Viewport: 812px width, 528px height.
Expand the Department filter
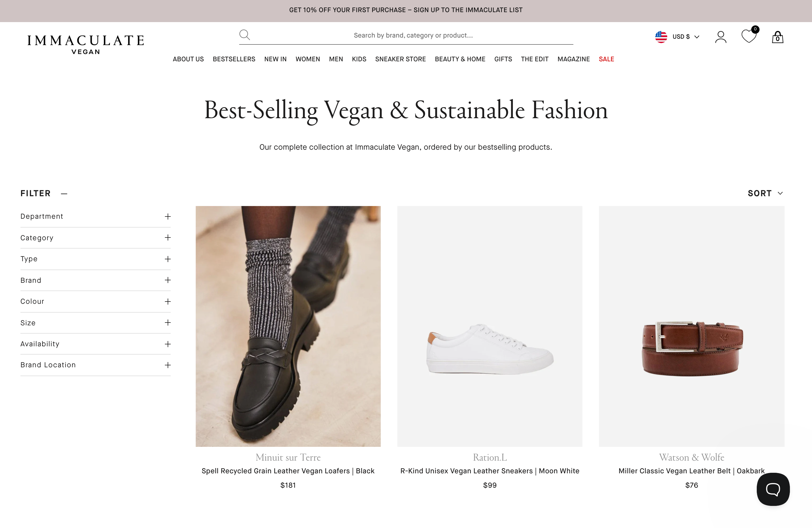(168, 216)
